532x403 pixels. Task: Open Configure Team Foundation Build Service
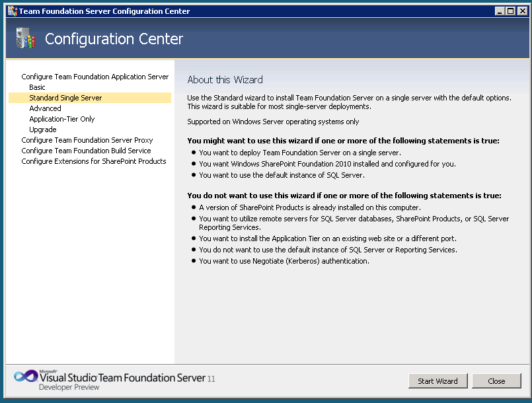(86, 151)
